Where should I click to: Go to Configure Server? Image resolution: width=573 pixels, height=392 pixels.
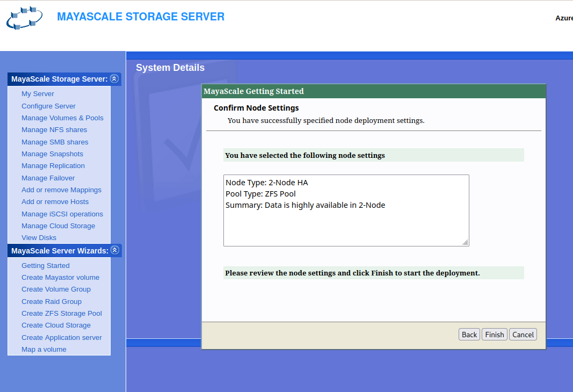tap(48, 106)
